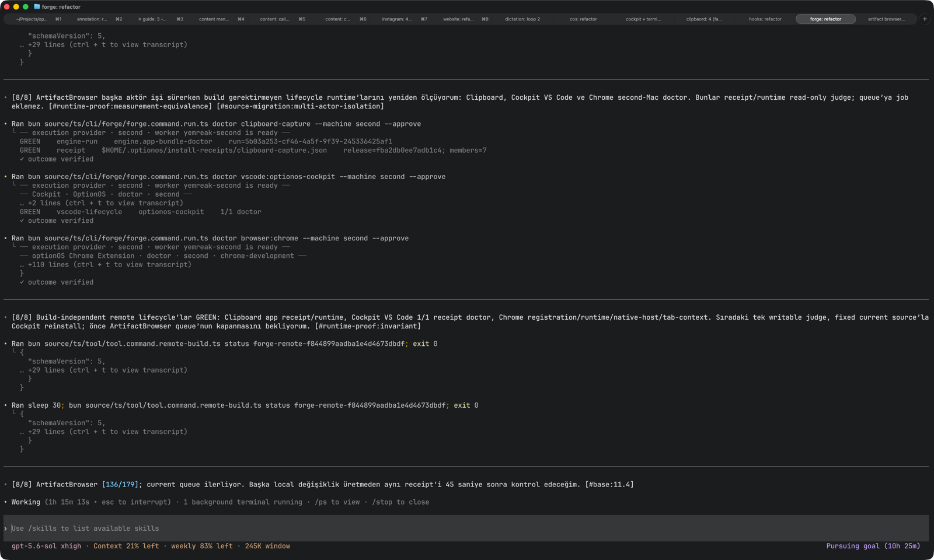
Task: Click "1 background terminal running" text
Action: [243, 502]
